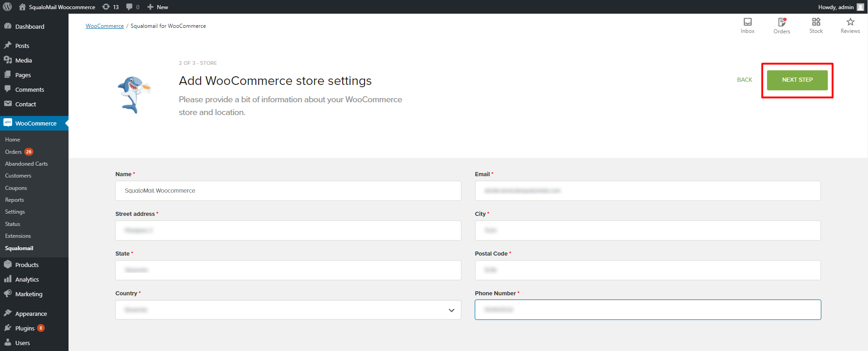Open Plugins menu with update badge
The image size is (868, 351).
click(x=25, y=328)
